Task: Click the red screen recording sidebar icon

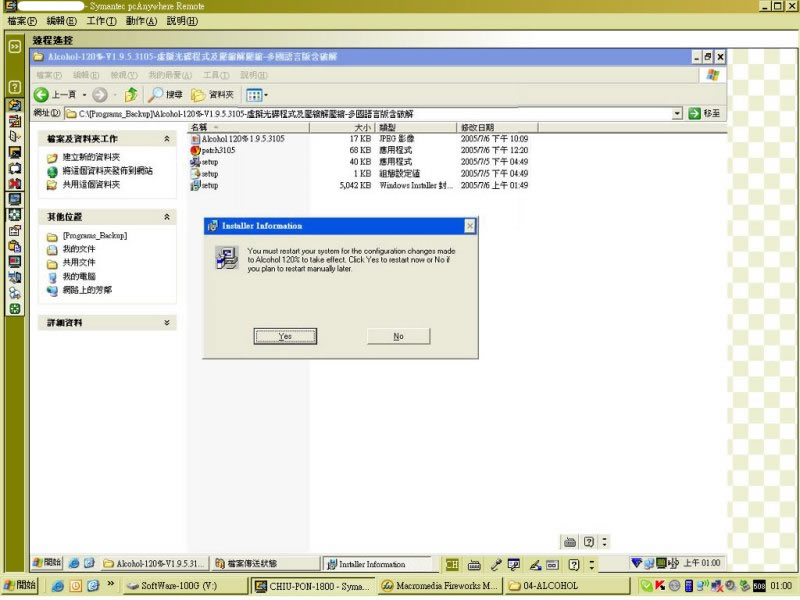Action: coord(15,262)
